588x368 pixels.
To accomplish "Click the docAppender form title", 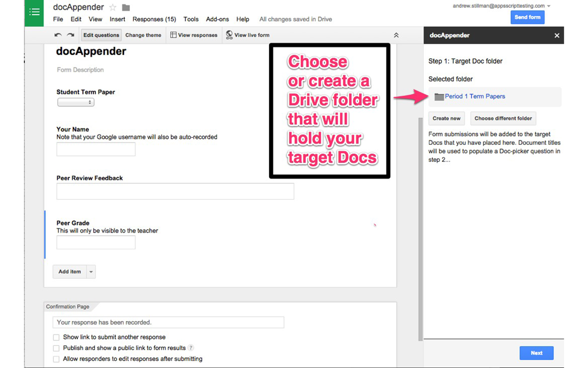I will coord(91,52).
